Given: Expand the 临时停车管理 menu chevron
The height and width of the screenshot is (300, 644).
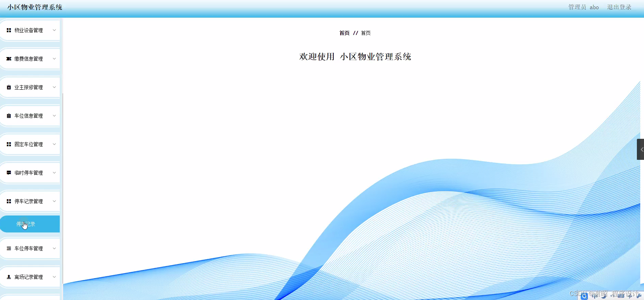Looking at the screenshot, I should pyautogui.click(x=54, y=173).
